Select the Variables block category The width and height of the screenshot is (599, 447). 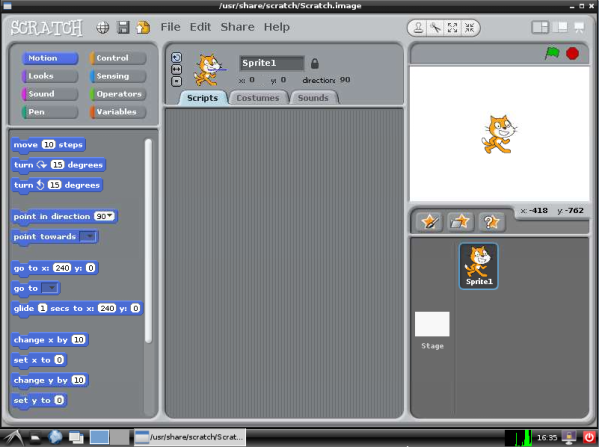(118, 112)
